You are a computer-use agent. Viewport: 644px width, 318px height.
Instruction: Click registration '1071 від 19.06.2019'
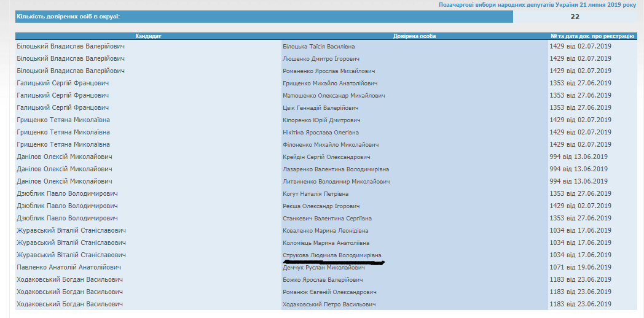pyautogui.click(x=580, y=268)
